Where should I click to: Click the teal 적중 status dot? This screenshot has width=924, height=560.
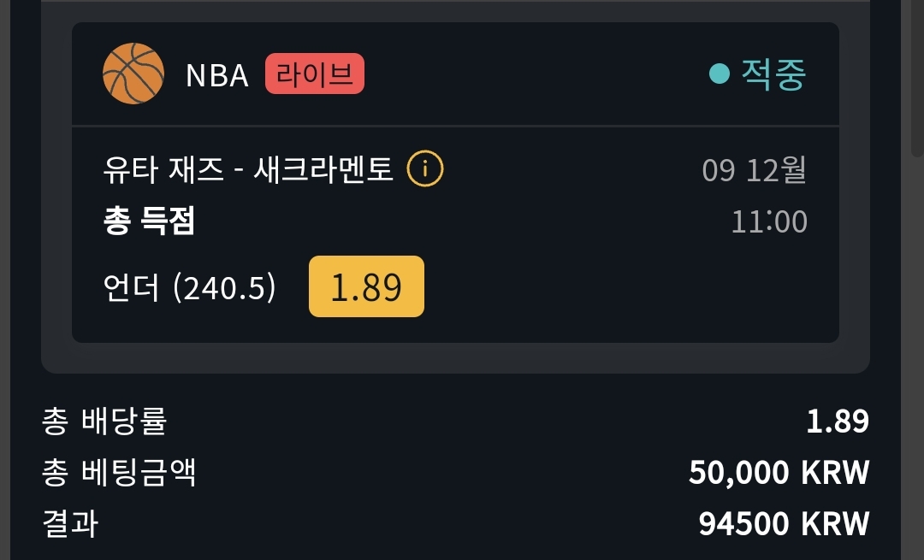coord(719,74)
